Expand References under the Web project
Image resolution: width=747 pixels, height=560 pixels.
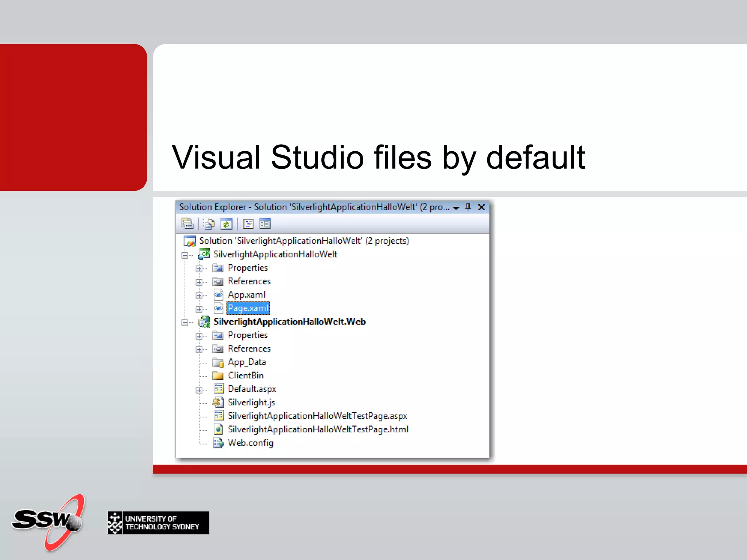(x=199, y=350)
